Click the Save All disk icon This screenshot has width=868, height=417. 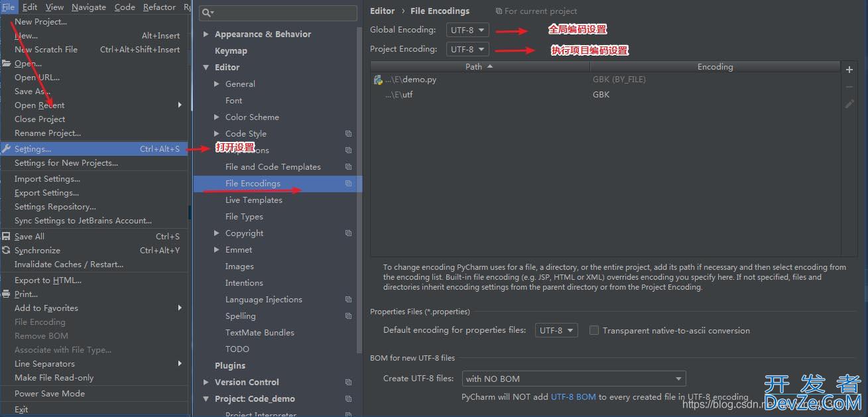(7, 237)
